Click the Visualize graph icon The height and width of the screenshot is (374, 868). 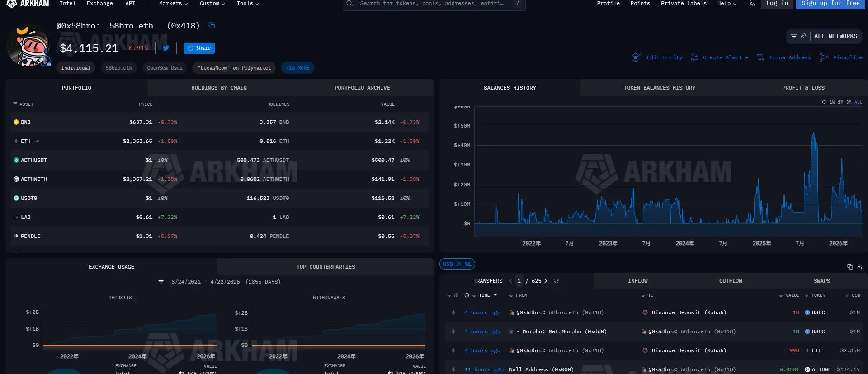point(824,57)
